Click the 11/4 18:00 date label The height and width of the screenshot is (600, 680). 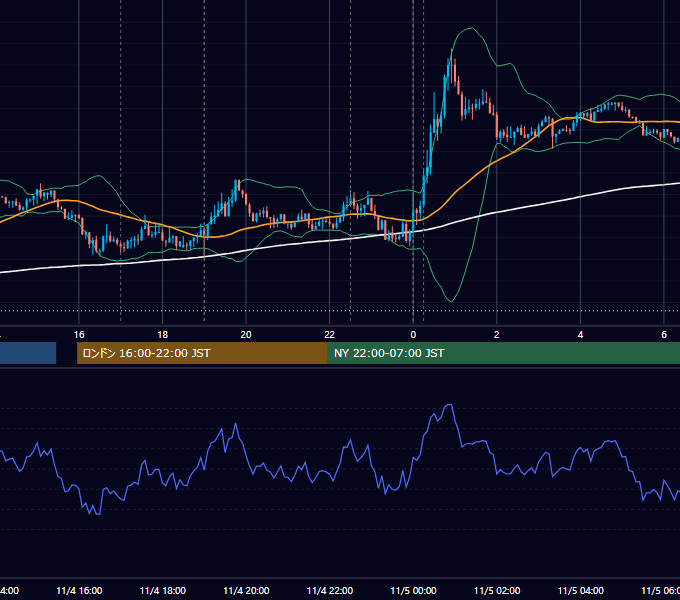pyautogui.click(x=163, y=590)
